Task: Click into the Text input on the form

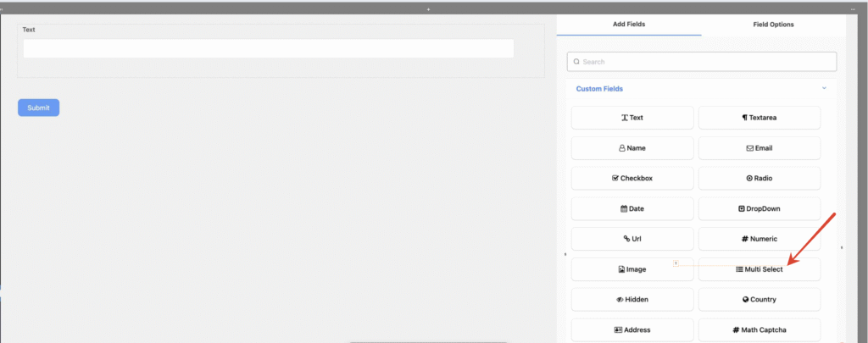Action: (x=268, y=48)
